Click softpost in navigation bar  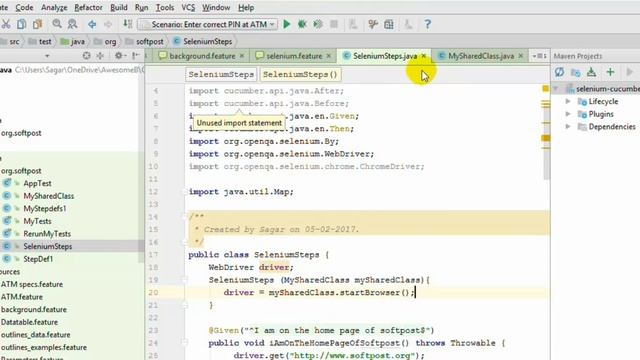coord(149,42)
